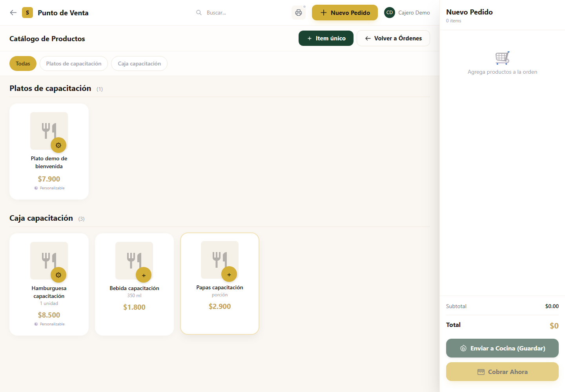Click the 0 items counter

454,21
